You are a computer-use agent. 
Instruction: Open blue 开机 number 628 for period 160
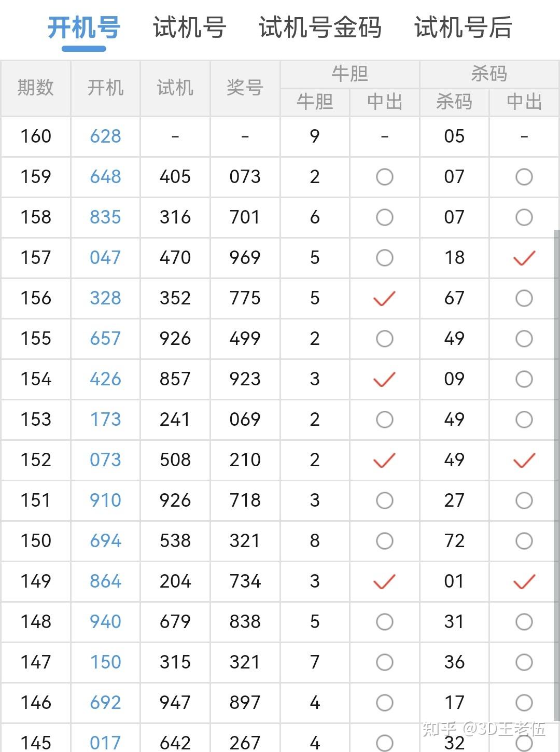(105, 136)
